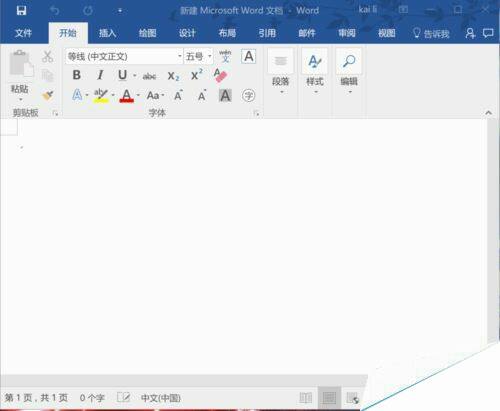Click the Save icon in title bar
This screenshot has width=500, height=411.
pyautogui.click(x=22, y=10)
